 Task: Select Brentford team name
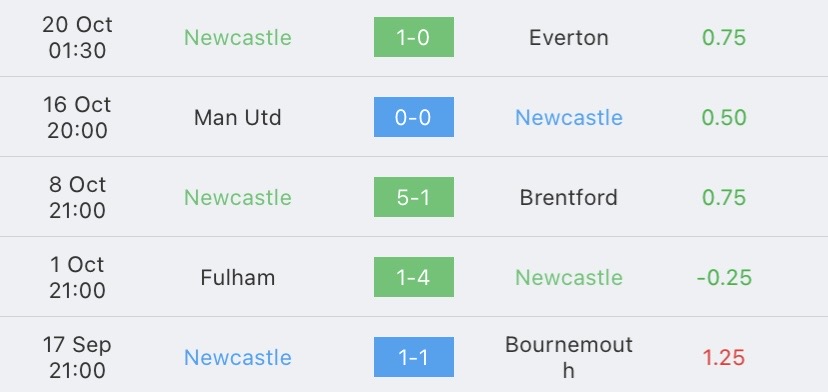pos(569,198)
